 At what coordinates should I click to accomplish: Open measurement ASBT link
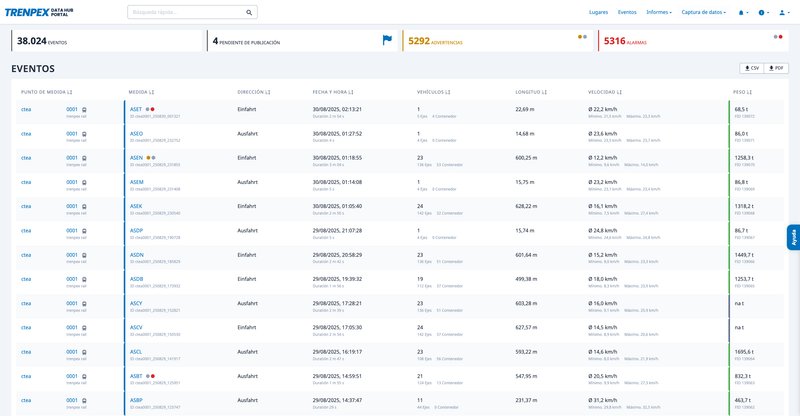(136, 376)
